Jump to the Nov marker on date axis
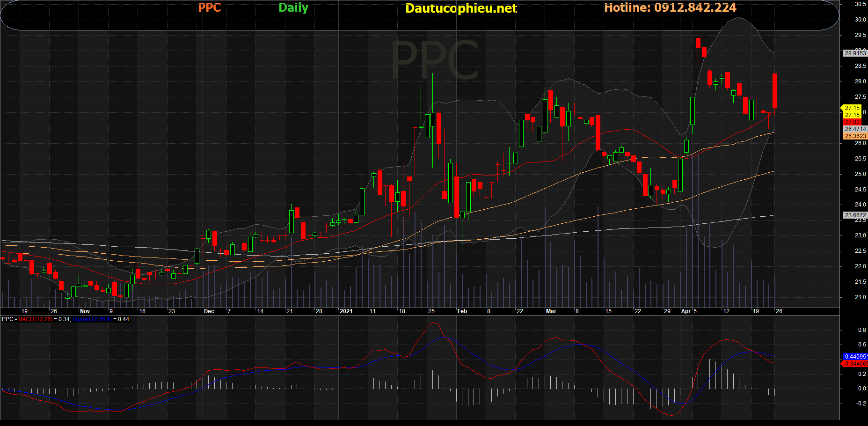Viewport: 868px width, 426px height. (x=85, y=311)
